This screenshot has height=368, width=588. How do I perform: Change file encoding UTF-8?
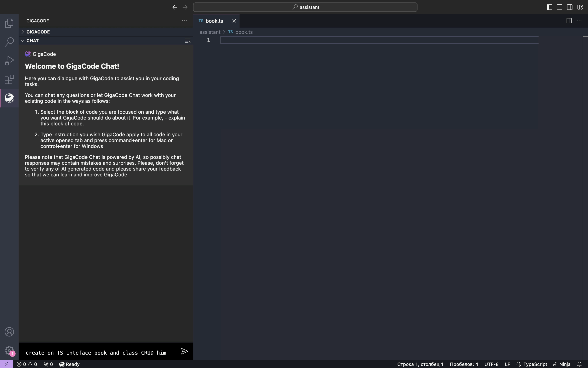491,364
